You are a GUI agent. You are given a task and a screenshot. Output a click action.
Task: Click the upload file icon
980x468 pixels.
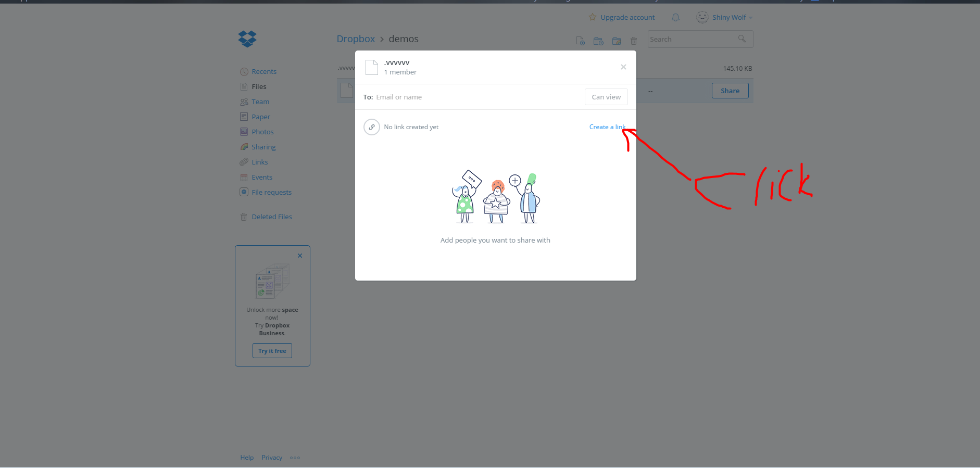pyautogui.click(x=580, y=41)
